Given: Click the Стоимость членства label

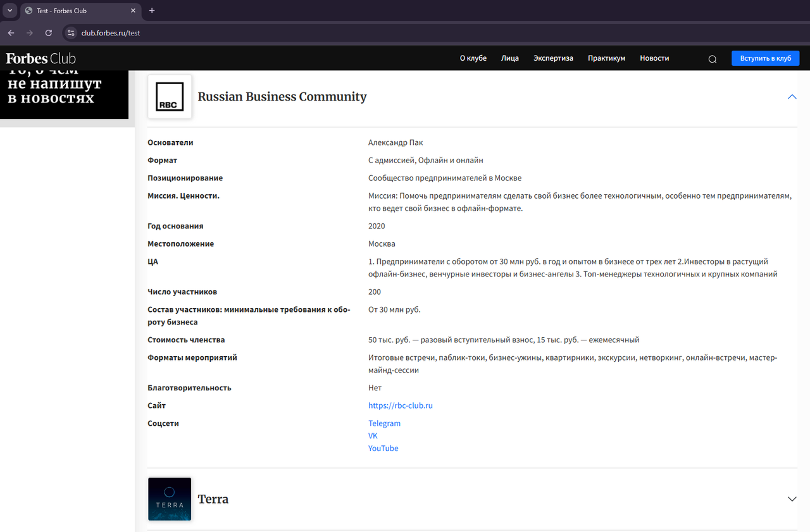Looking at the screenshot, I should point(186,340).
